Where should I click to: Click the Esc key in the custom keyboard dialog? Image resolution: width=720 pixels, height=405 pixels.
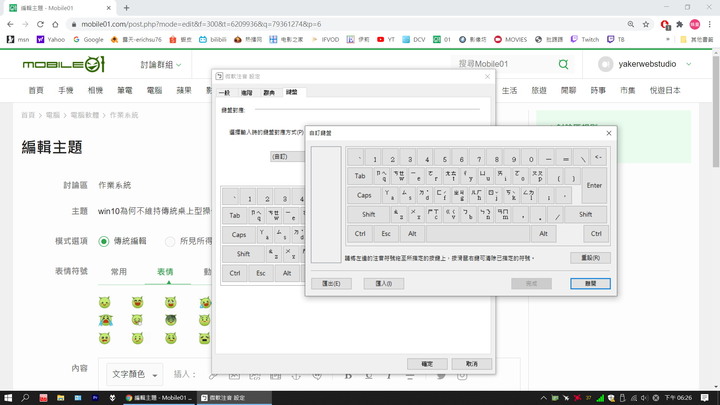tap(386, 234)
